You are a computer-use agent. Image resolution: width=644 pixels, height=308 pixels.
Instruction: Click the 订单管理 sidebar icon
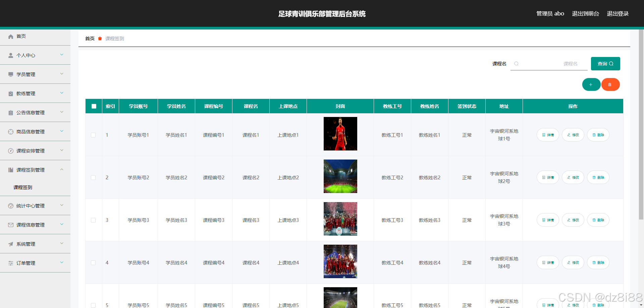(x=10, y=263)
